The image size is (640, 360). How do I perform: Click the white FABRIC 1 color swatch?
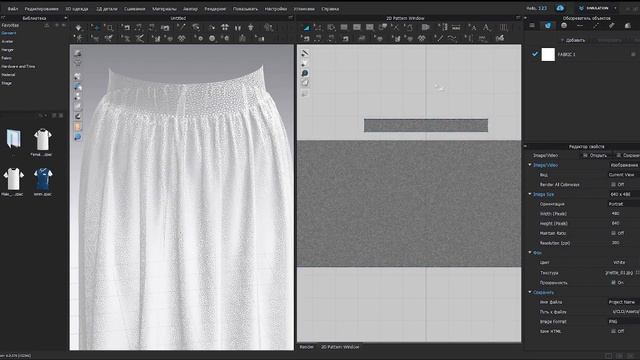pos(548,54)
